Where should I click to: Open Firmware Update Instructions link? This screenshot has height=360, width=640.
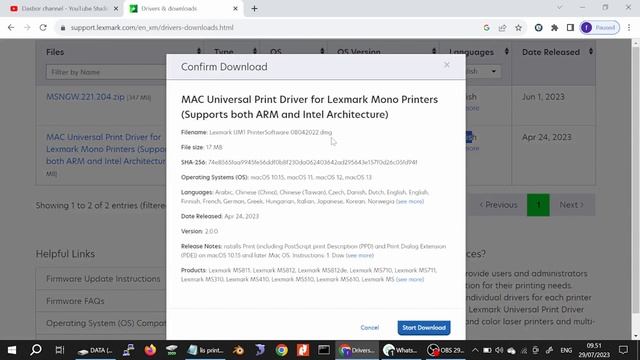click(103, 279)
